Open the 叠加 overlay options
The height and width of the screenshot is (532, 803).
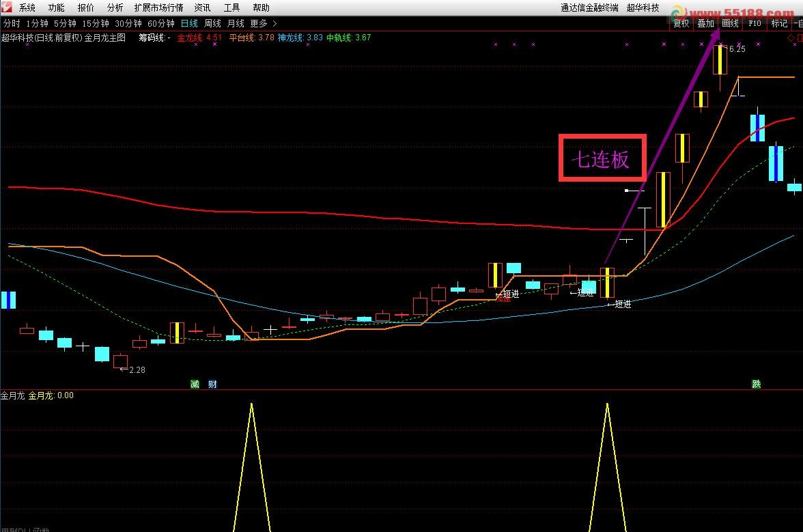[x=705, y=23]
